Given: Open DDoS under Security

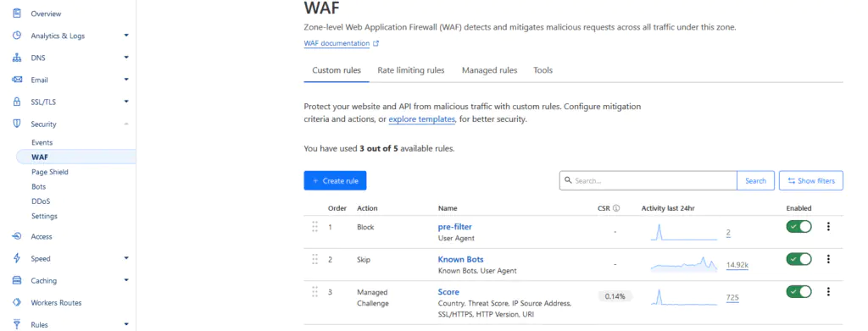Looking at the screenshot, I should 41,201.
